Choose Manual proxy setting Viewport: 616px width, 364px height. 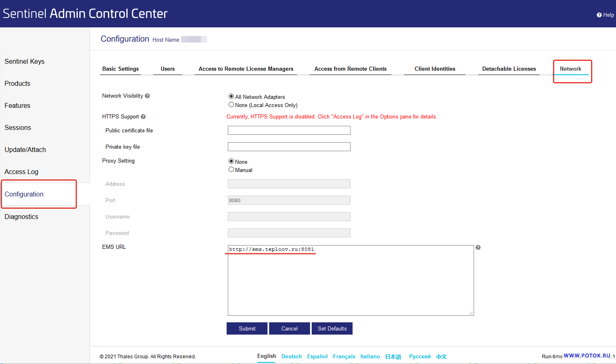(231, 170)
